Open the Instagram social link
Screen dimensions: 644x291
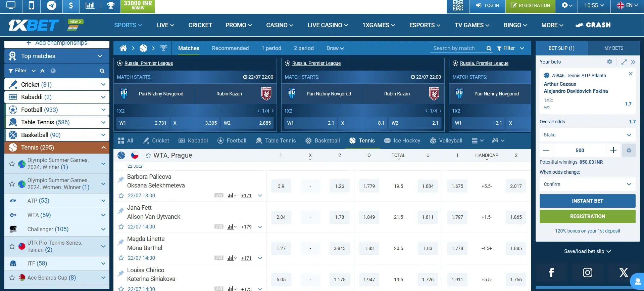pos(587,273)
